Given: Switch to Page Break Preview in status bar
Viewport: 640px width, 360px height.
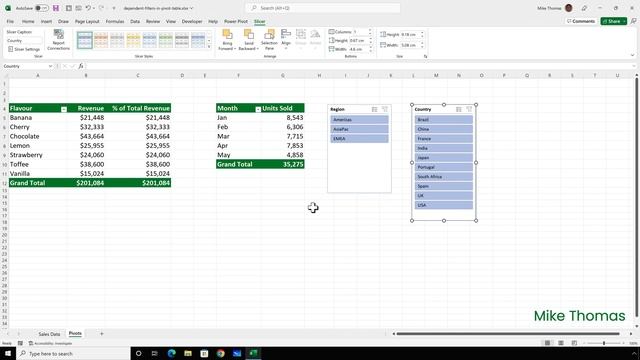Looking at the screenshot, I should pos(574,343).
